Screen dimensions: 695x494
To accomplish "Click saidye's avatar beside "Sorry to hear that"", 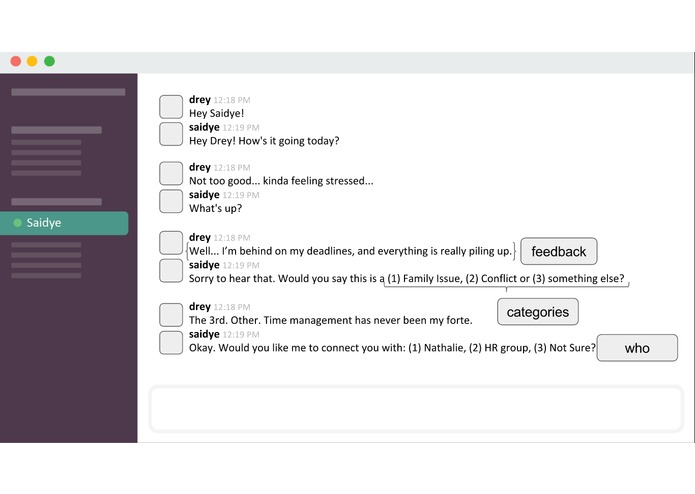I will pyautogui.click(x=171, y=271).
